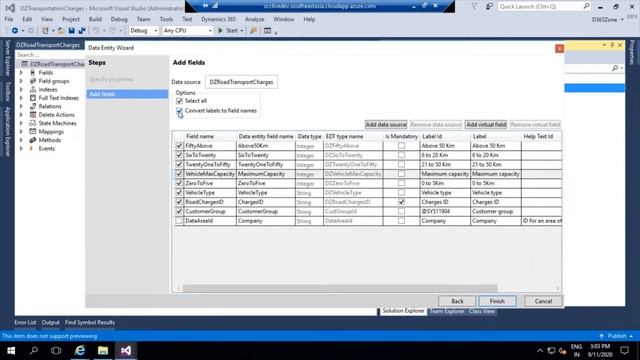Click the Indexes node icon in designer tree
Viewport: 640px width, 360px height.
(x=33, y=89)
